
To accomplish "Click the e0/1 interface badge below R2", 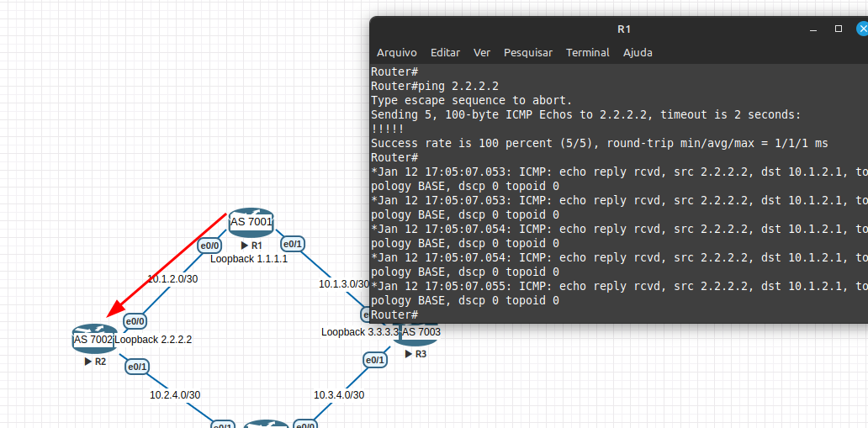I will 137,366.
